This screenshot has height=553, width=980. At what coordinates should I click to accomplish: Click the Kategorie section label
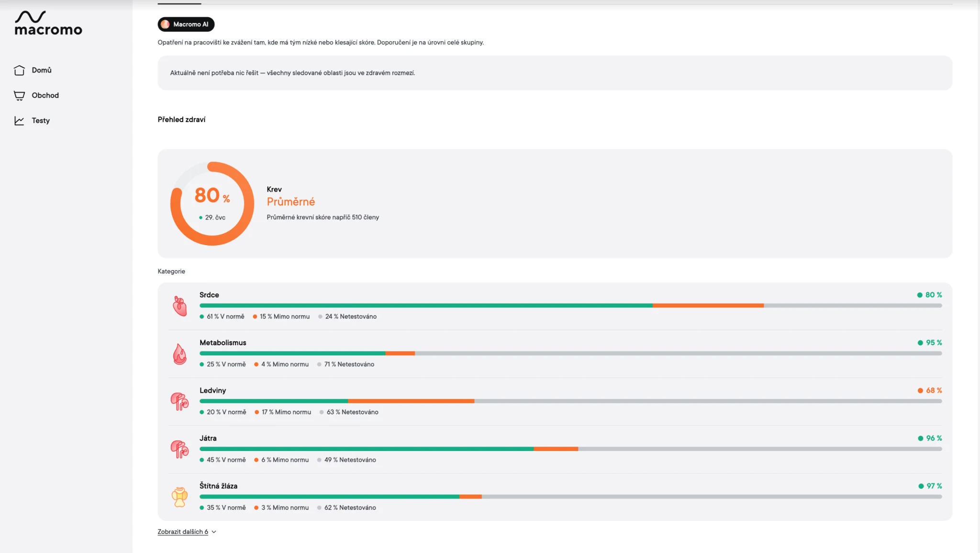tap(171, 271)
